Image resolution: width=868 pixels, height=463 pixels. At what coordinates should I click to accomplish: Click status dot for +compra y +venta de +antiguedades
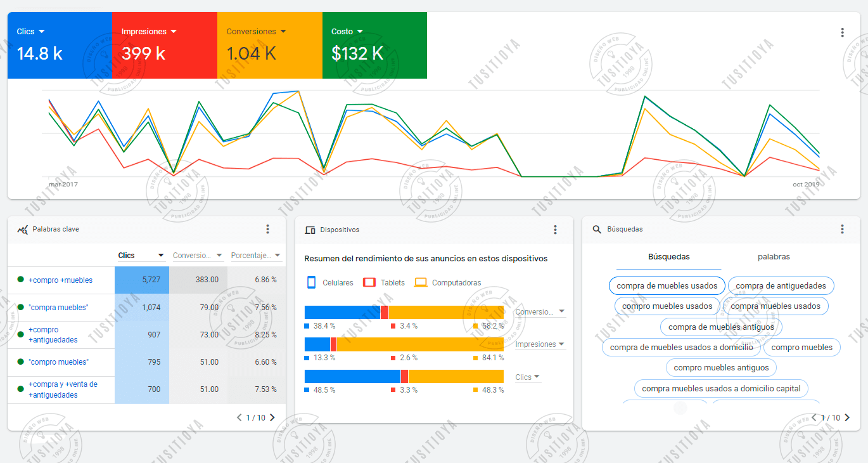point(20,389)
